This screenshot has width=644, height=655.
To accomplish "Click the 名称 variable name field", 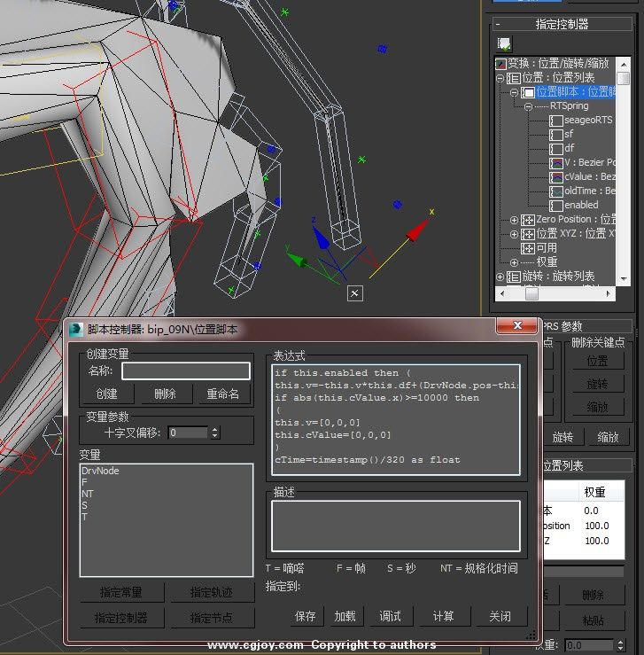I will point(186,371).
